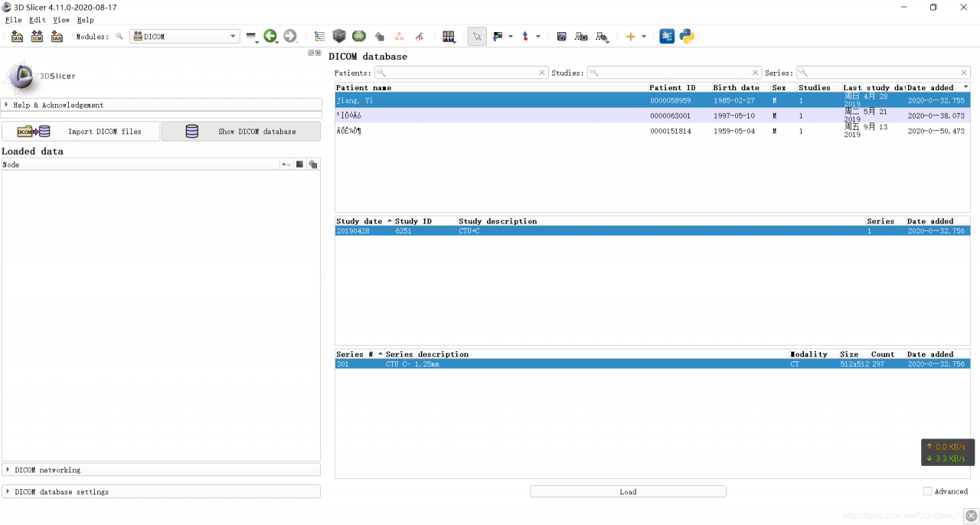
Task: Click the Save data toolbar icon
Action: pos(57,36)
